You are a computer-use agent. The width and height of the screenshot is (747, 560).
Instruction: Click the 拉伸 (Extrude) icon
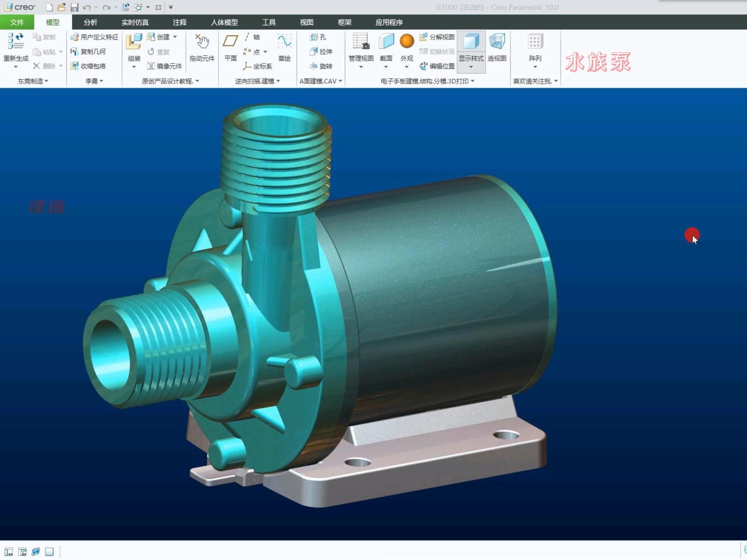[x=321, y=52]
